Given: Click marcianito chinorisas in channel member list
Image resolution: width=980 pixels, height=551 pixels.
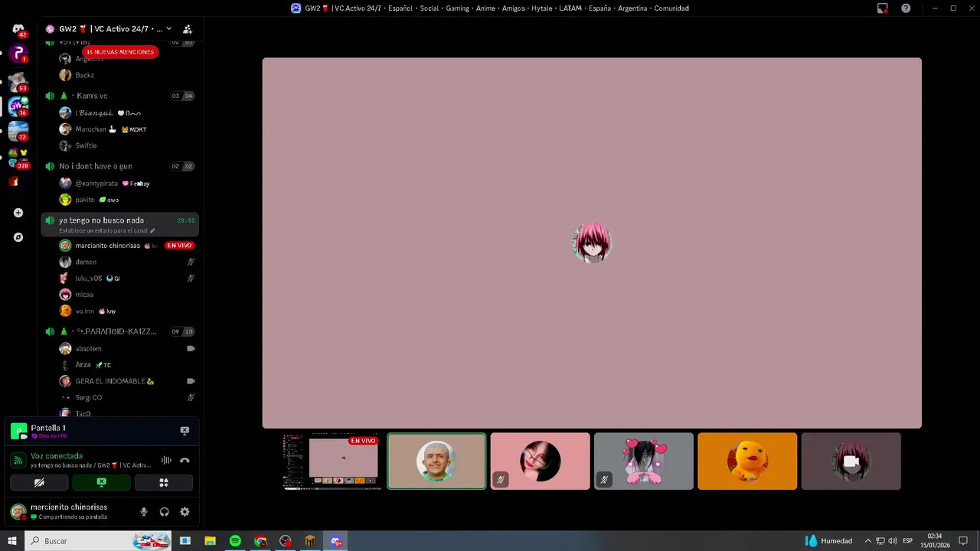Looking at the screenshot, I should tap(107, 246).
